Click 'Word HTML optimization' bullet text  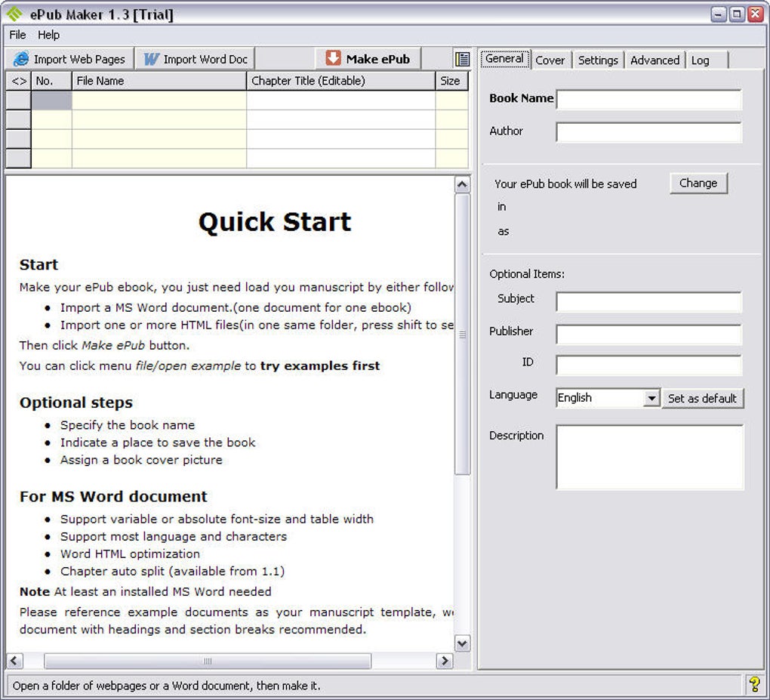point(130,554)
